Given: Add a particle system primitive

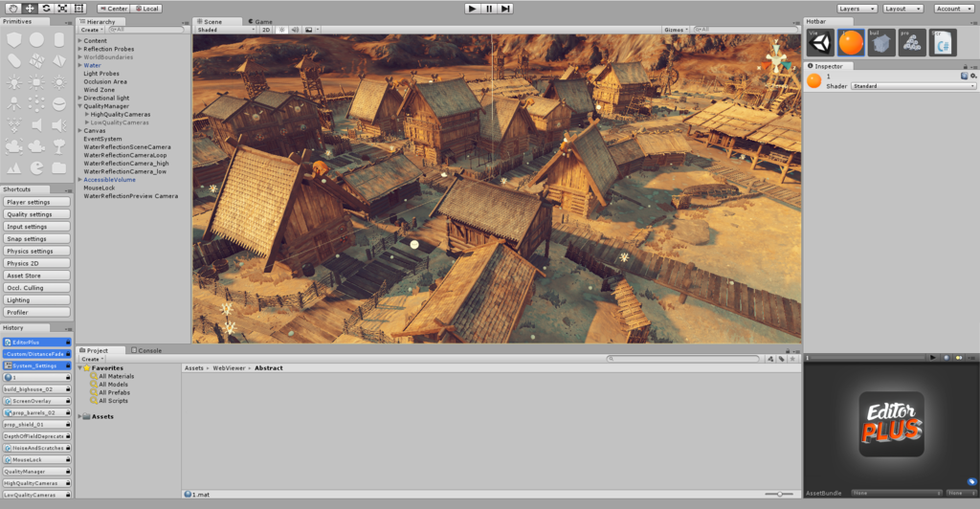Looking at the screenshot, I should pyautogui.click(x=13, y=125).
